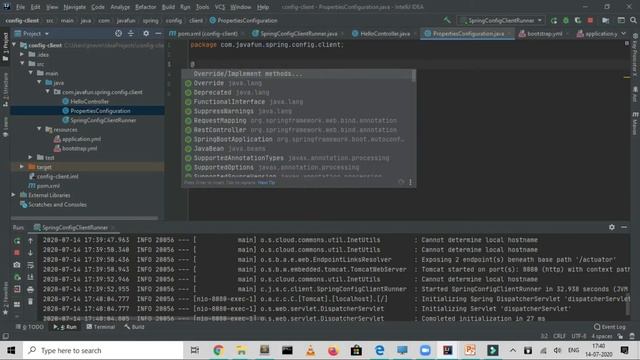Click the Up the Stack Trace arrow
The image size is (640, 360).
30,241
